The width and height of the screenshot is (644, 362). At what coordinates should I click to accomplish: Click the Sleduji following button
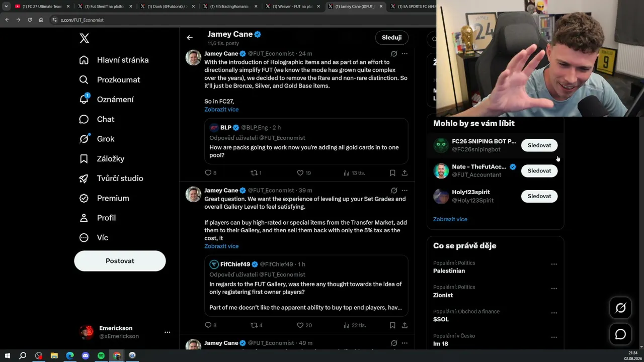pyautogui.click(x=391, y=38)
